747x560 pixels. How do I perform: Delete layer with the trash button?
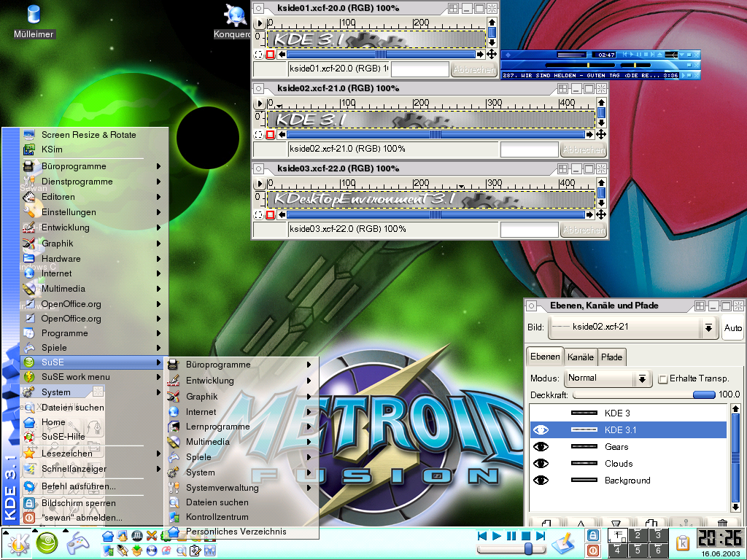pos(722,523)
